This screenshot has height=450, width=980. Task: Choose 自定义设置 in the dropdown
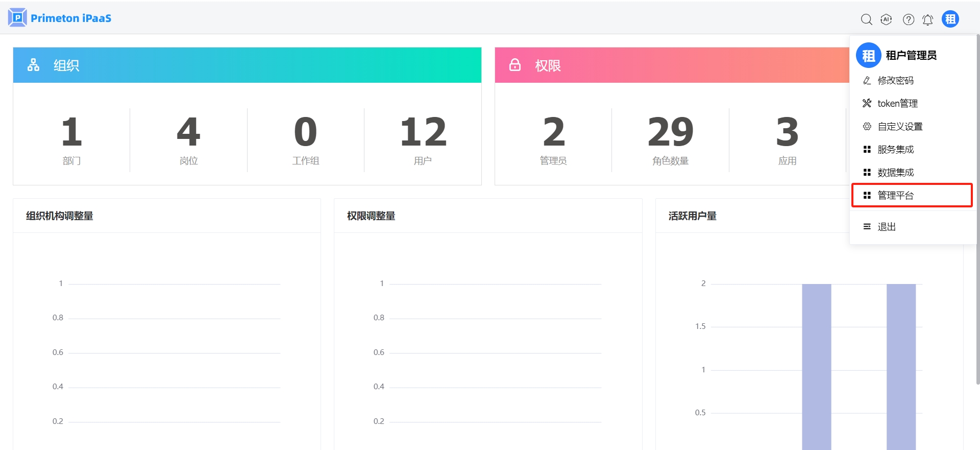[x=899, y=127]
